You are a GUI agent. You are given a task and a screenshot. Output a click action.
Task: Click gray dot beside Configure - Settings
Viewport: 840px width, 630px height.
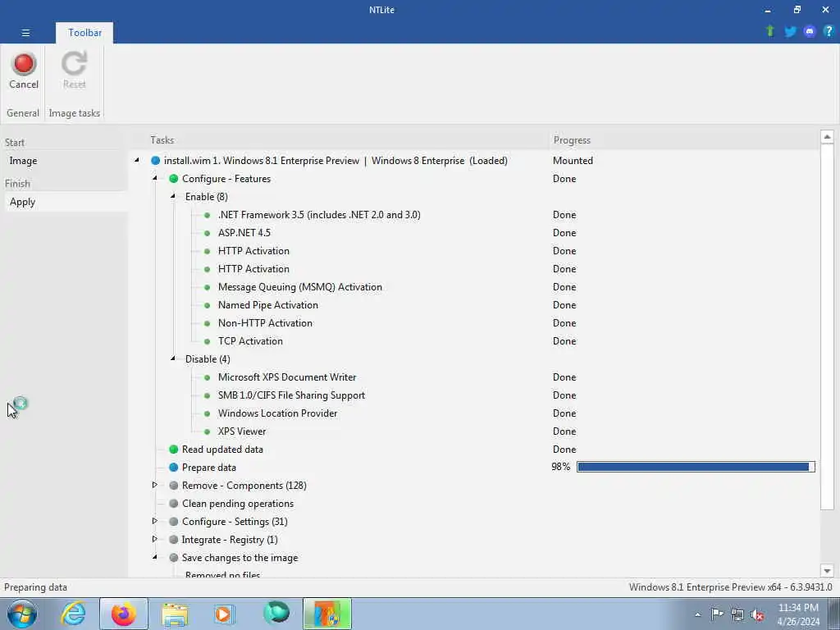(x=174, y=522)
